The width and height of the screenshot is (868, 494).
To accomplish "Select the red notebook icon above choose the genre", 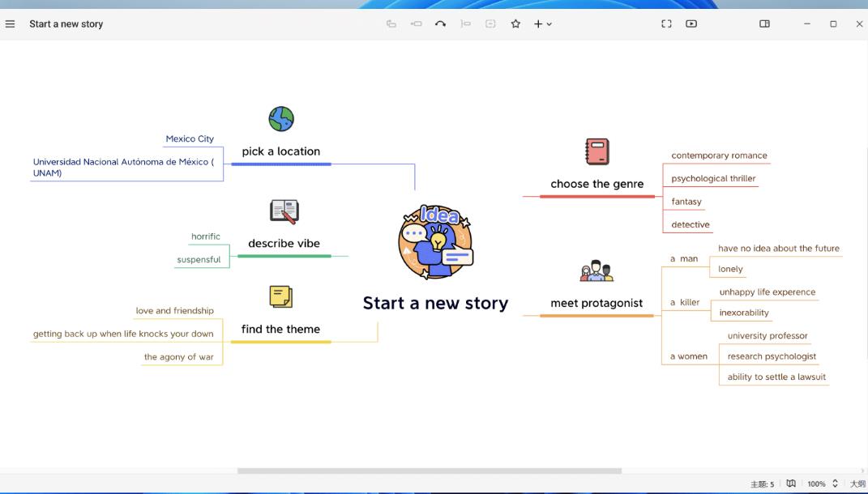I will [597, 151].
